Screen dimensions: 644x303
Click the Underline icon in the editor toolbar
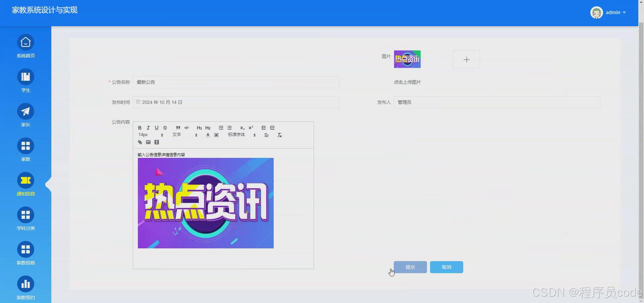(156, 128)
